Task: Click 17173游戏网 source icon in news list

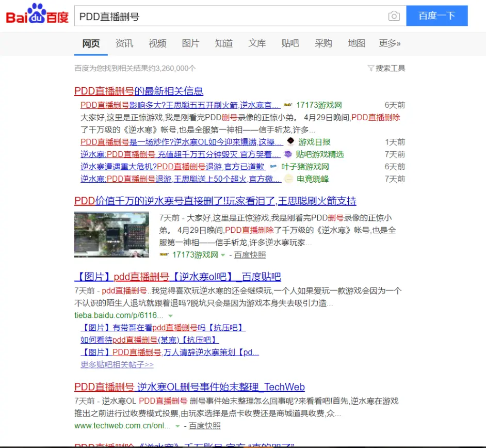Action: click(288, 105)
